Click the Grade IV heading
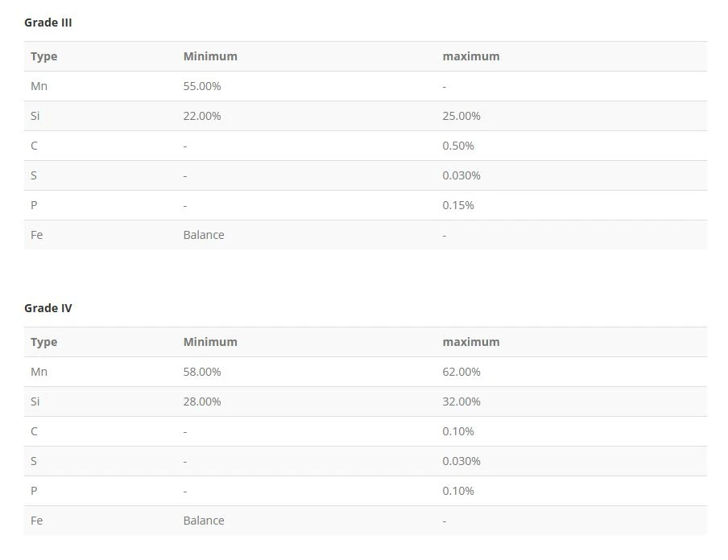This screenshot has width=728, height=560. coord(48,308)
